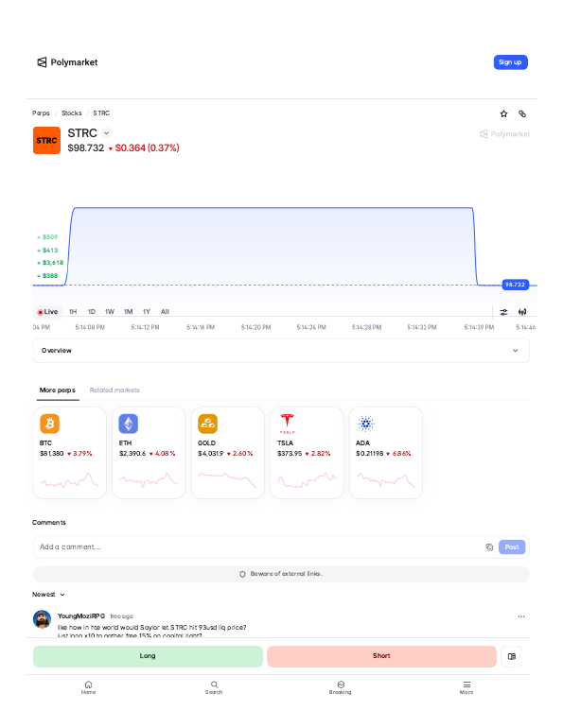Open the ADA perp card icon
563x728 pixels.
pyautogui.click(x=365, y=424)
